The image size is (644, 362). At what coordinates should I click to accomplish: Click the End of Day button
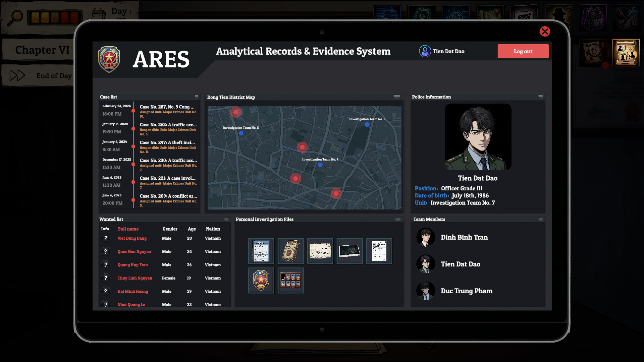click(x=40, y=76)
